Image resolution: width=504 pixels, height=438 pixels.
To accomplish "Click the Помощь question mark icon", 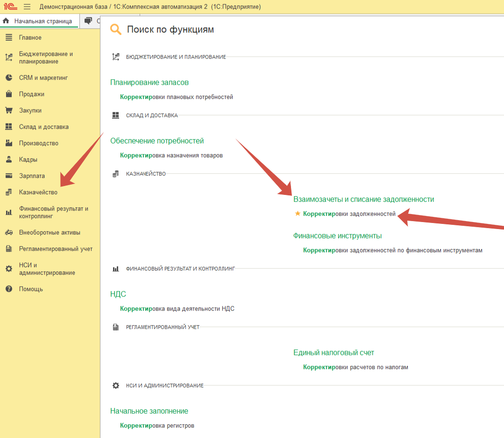I will tap(8, 289).
